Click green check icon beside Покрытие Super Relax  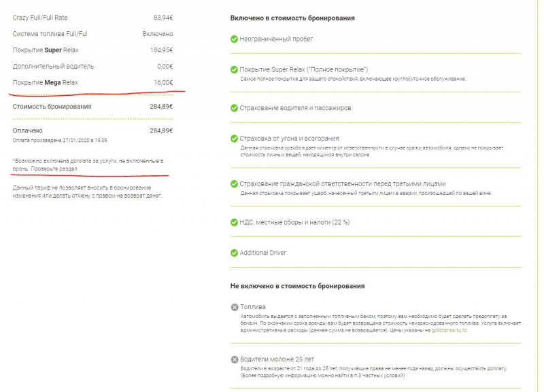(235, 70)
